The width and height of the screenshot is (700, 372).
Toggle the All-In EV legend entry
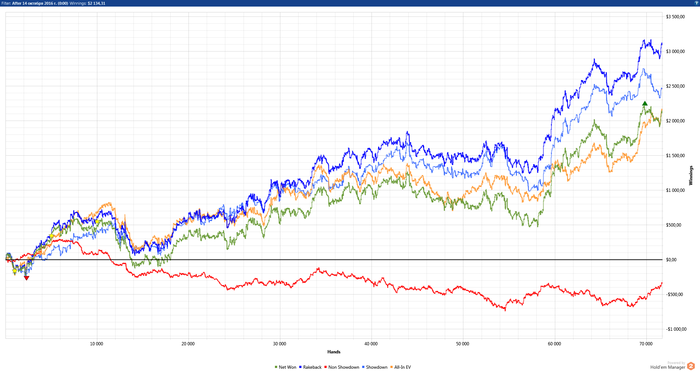(400, 367)
